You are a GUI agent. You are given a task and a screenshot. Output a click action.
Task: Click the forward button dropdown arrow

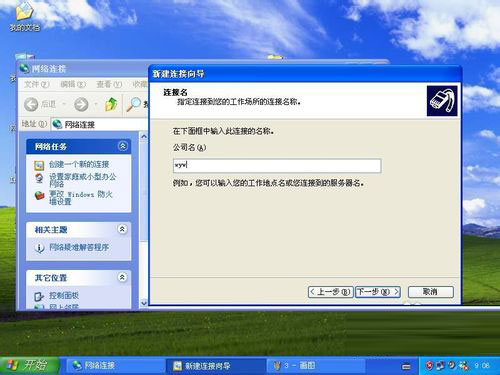point(96,104)
